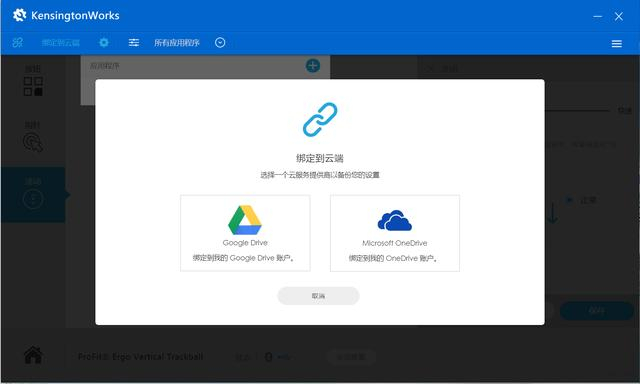Add an application with the plus icon
Screen dimensions: 640x384
click(x=313, y=66)
